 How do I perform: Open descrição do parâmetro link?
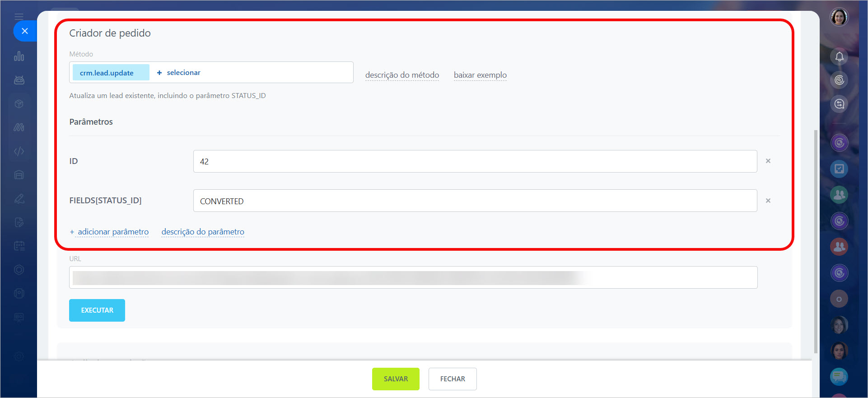[203, 232]
